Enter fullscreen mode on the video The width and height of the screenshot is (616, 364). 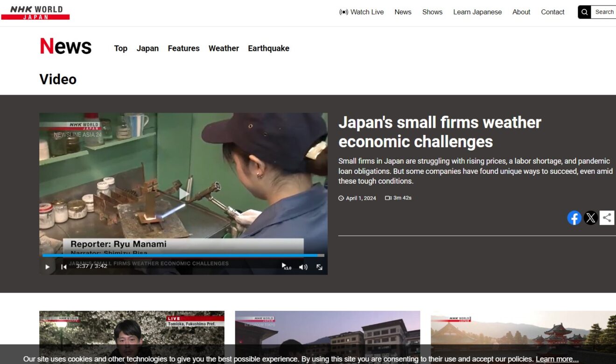click(319, 267)
